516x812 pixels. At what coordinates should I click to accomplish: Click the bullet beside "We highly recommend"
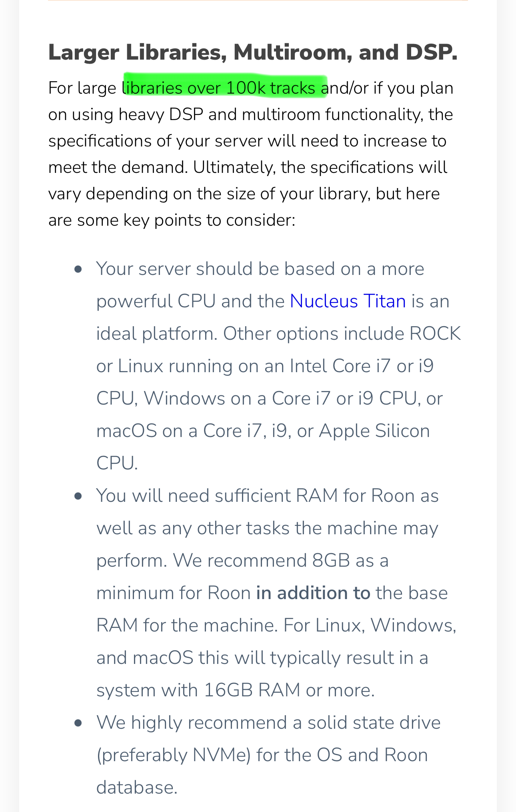click(78, 723)
